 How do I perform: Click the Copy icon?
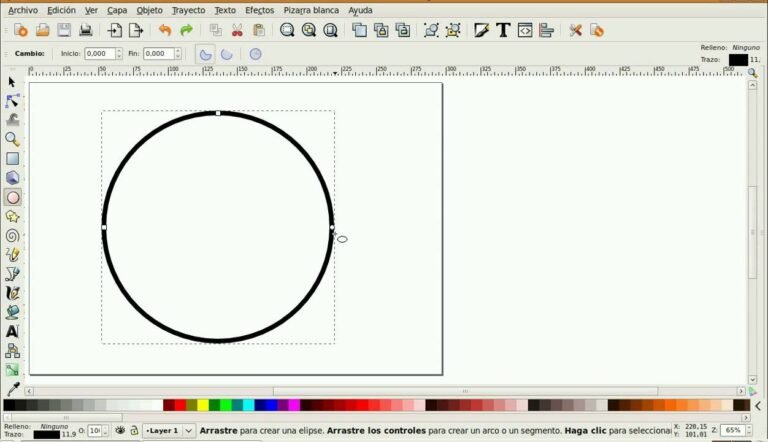[216, 30]
